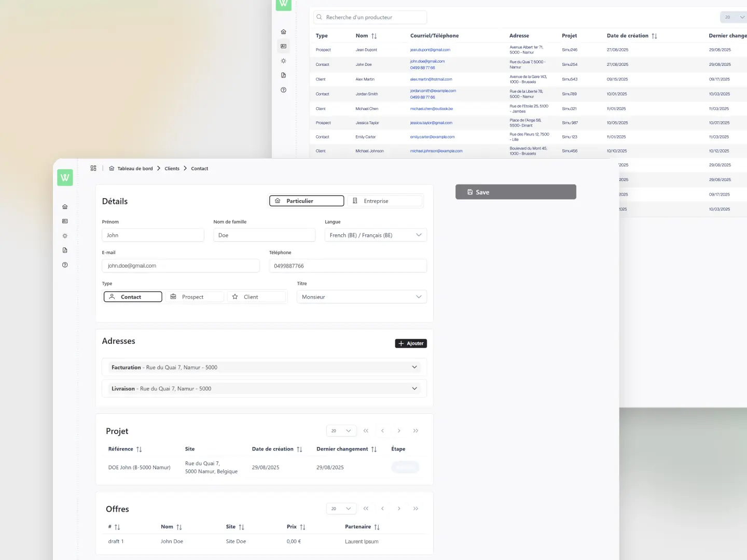747x560 pixels.
Task: Open the home icon in front sidebar
Action: point(65,207)
